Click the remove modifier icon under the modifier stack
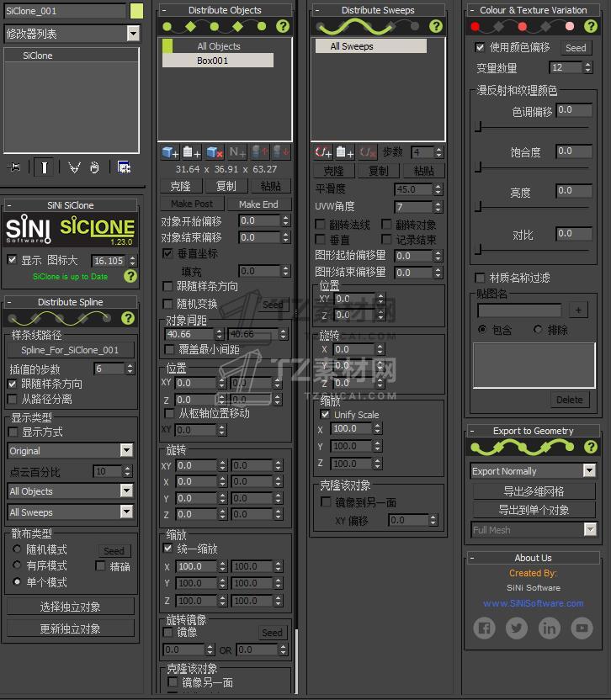The width and height of the screenshot is (611, 700). point(94,167)
